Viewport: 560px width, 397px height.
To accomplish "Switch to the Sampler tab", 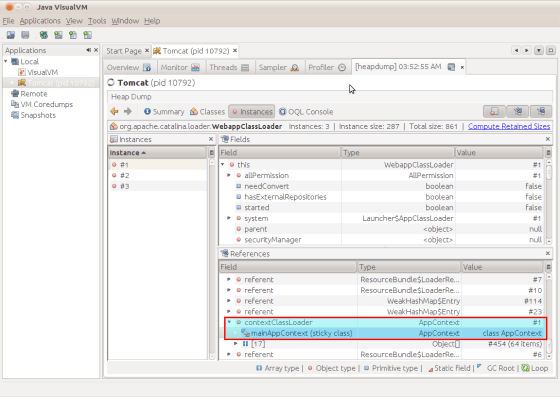I will coord(279,67).
